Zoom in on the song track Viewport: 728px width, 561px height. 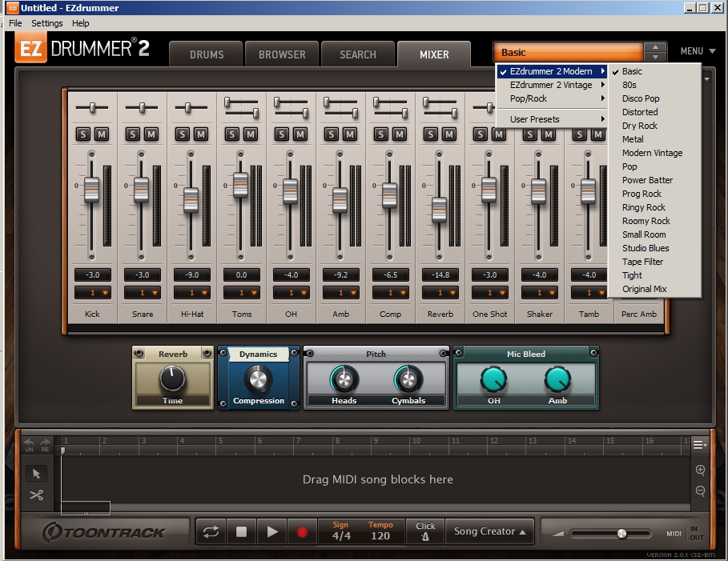[x=700, y=470]
